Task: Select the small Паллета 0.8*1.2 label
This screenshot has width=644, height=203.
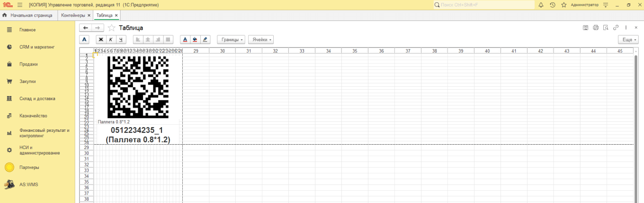Action: click(x=114, y=122)
